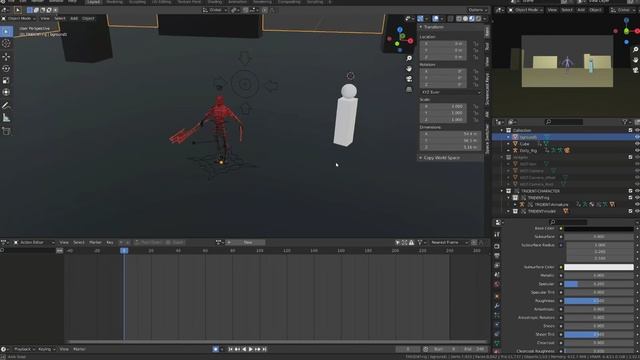This screenshot has height=360, width=640.
Task: Click the pan hand in camera preview viewport
Action: 636,60
